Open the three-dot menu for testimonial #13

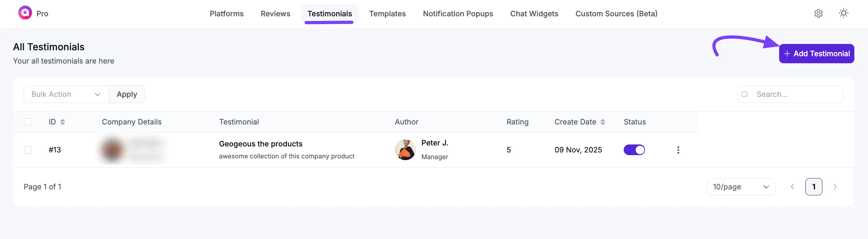coord(678,150)
